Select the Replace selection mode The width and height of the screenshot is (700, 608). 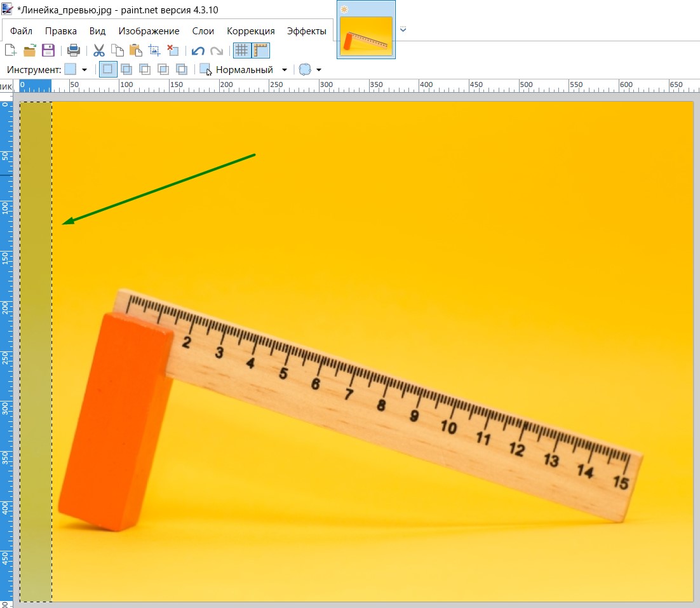coord(107,70)
